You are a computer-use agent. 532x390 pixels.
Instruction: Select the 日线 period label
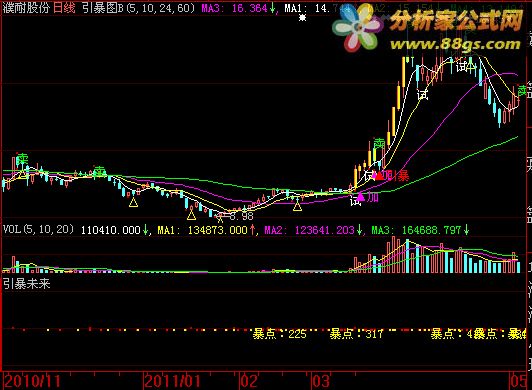64,8
